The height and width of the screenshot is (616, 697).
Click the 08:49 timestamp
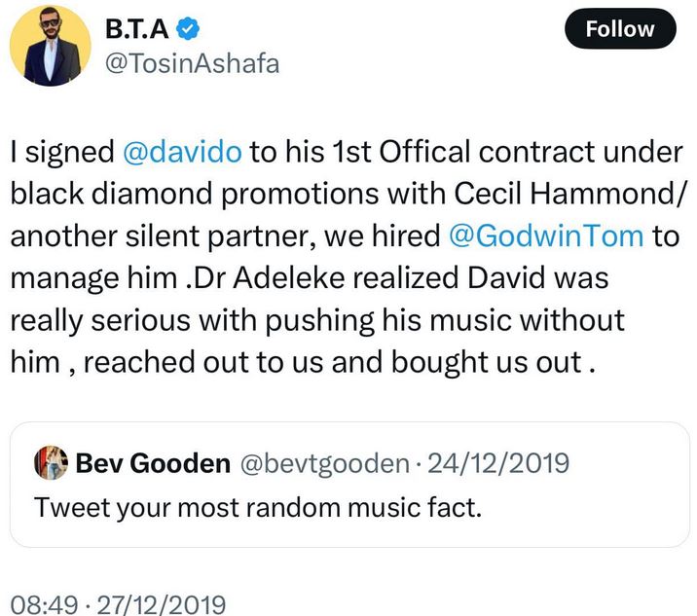[x=41, y=604]
